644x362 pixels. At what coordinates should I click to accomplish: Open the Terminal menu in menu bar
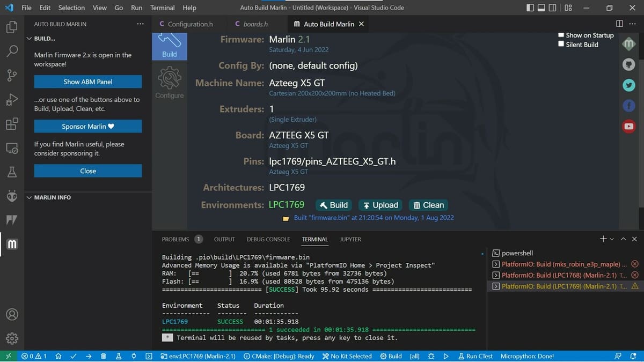(x=162, y=8)
